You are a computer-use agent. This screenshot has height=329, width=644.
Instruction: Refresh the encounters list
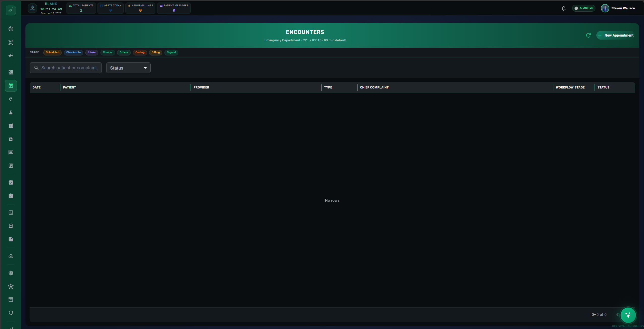[x=588, y=35]
